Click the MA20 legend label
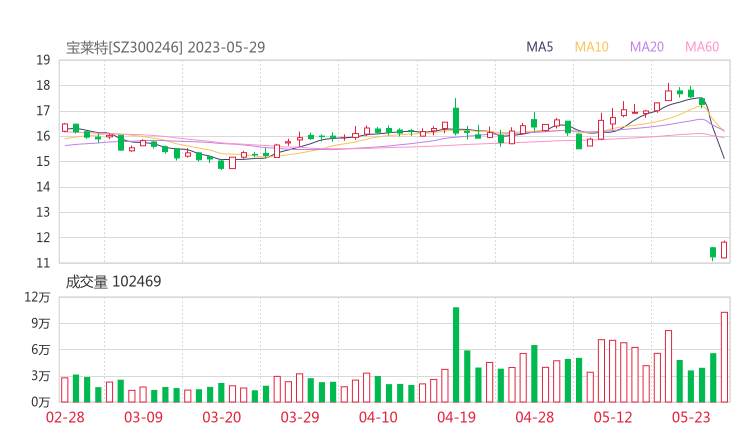 pos(647,47)
